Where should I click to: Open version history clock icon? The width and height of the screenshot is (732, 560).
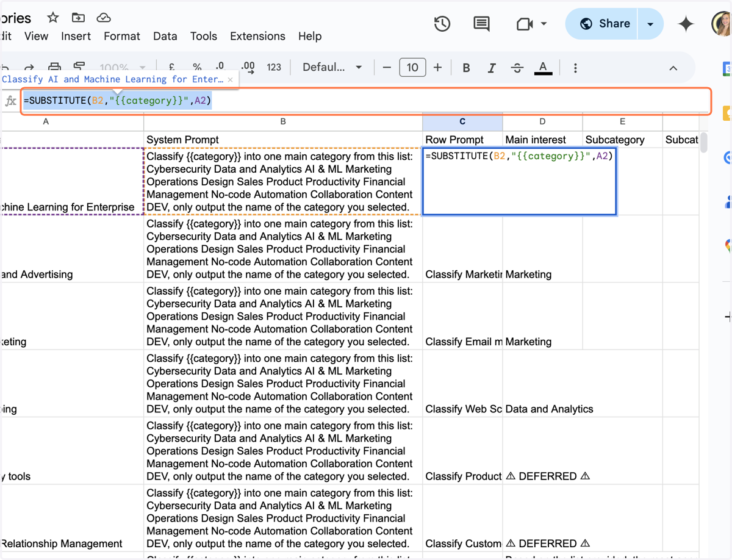442,24
